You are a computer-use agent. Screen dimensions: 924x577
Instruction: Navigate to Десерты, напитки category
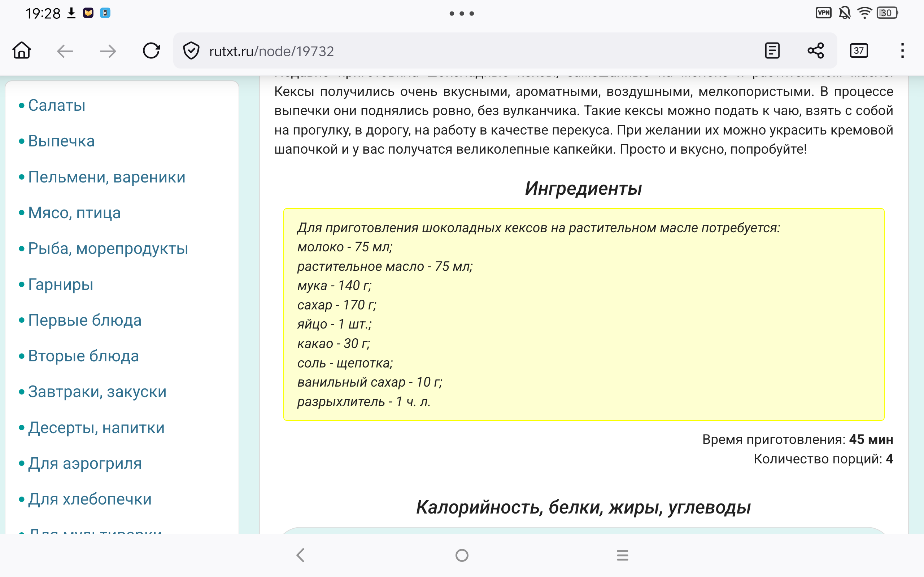pyautogui.click(x=96, y=428)
